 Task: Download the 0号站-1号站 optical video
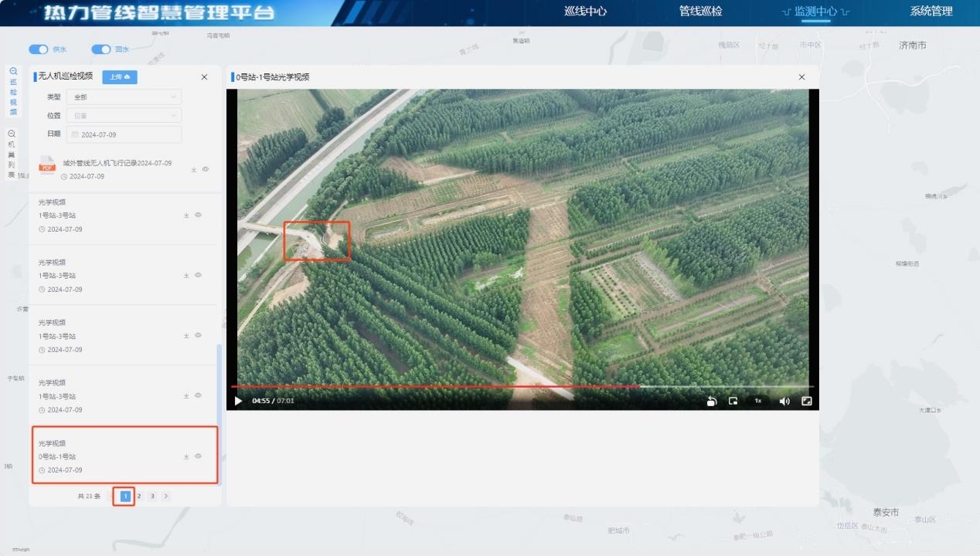[x=186, y=456]
